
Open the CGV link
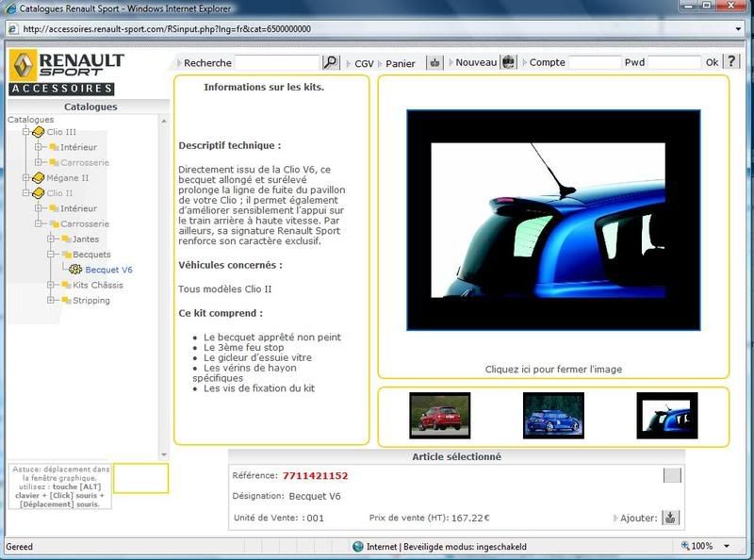click(364, 63)
